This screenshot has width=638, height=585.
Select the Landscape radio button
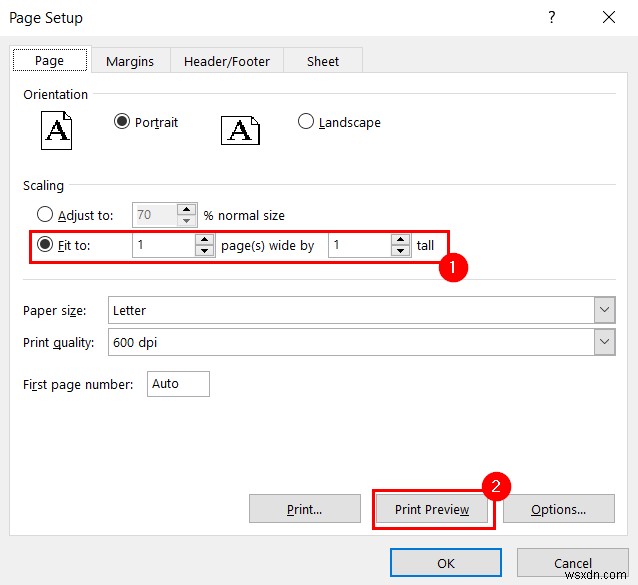(306, 121)
